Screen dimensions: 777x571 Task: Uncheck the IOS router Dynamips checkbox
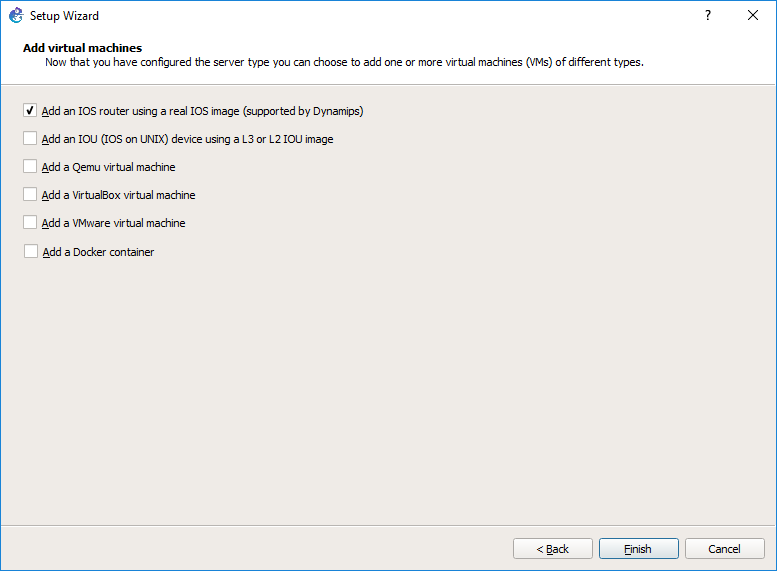click(x=30, y=110)
